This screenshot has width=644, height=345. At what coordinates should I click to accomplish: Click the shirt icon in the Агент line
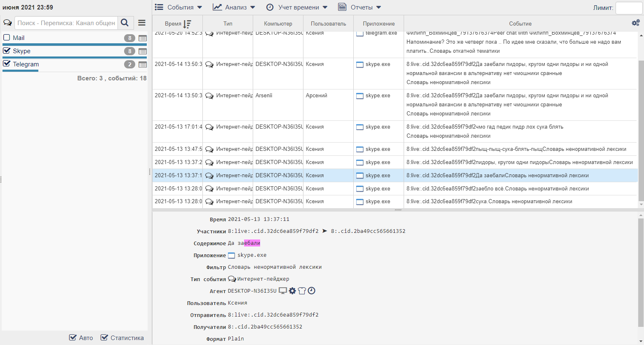tap(302, 291)
